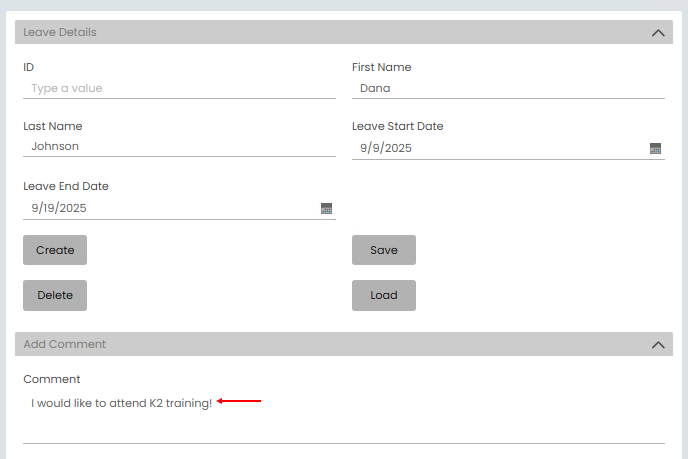Image resolution: width=688 pixels, height=459 pixels.
Task: Click the Create button
Action: (x=55, y=250)
